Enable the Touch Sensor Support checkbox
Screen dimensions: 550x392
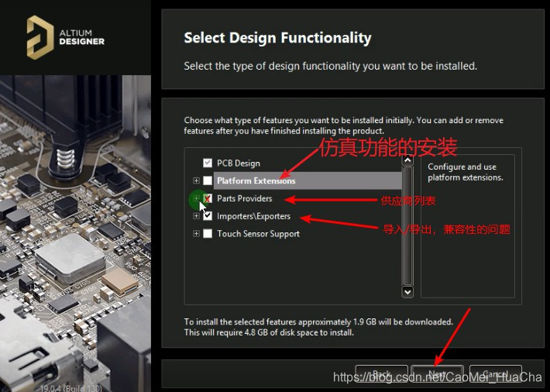pyautogui.click(x=208, y=234)
